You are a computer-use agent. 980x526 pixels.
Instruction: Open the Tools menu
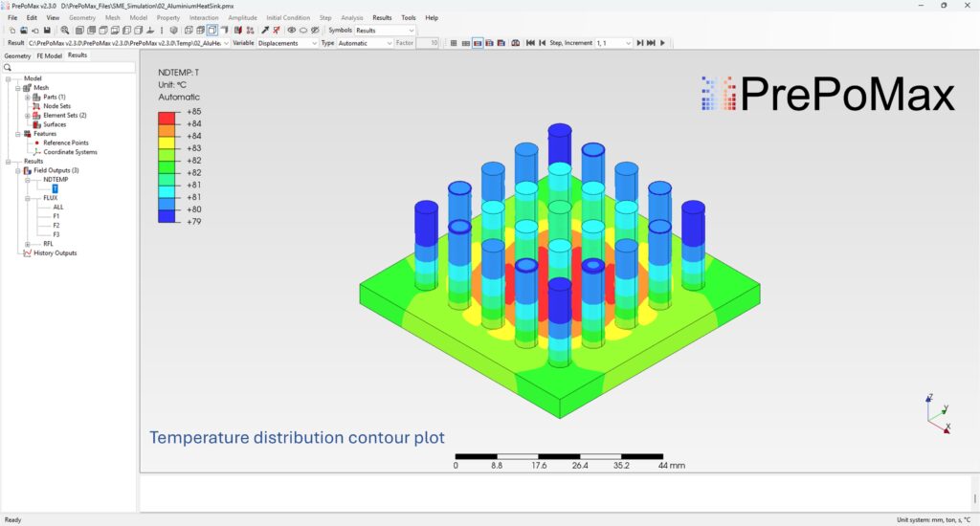pos(409,17)
